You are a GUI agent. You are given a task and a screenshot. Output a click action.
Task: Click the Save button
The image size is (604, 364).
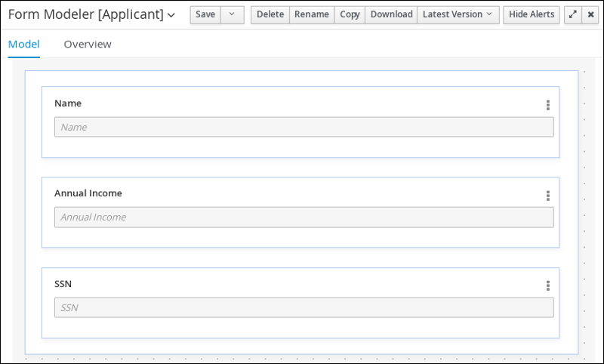pyautogui.click(x=205, y=14)
